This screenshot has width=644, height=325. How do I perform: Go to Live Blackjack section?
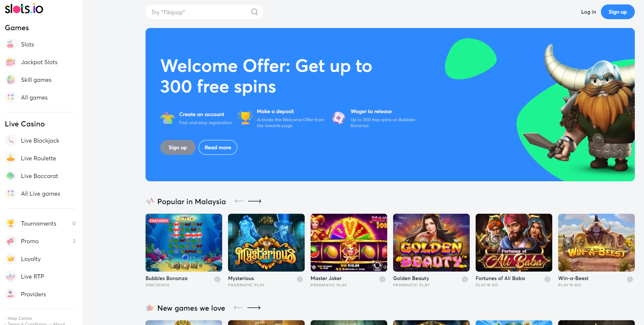click(x=40, y=140)
